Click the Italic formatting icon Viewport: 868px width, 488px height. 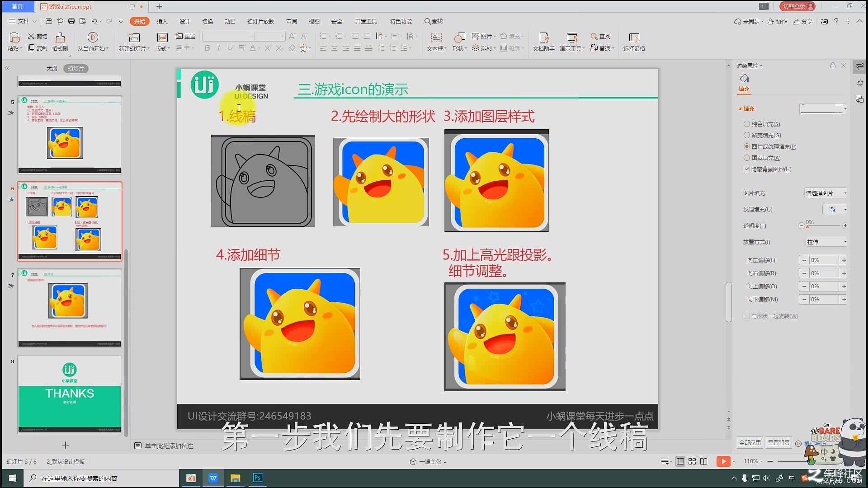click(218, 48)
